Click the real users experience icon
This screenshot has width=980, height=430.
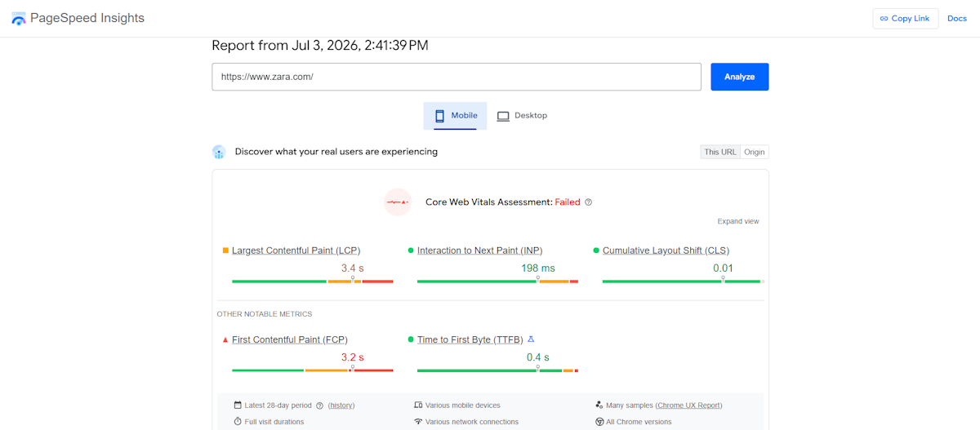tap(219, 152)
